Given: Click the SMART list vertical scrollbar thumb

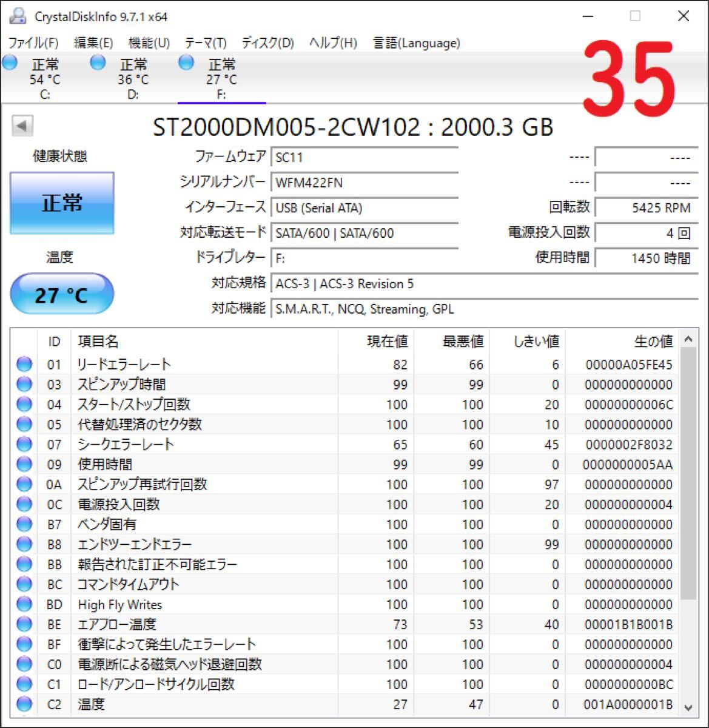Looking at the screenshot, I should [x=688, y=474].
